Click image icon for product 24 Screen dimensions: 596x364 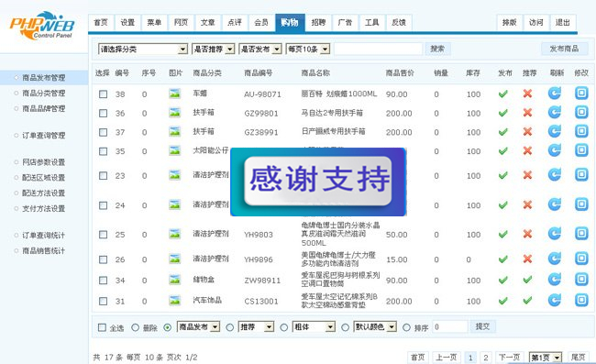pyautogui.click(x=175, y=204)
